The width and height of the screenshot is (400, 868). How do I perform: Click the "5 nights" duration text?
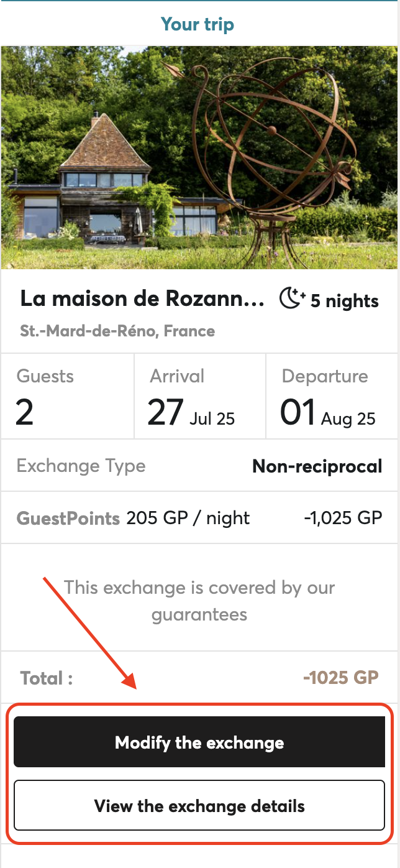tap(345, 301)
